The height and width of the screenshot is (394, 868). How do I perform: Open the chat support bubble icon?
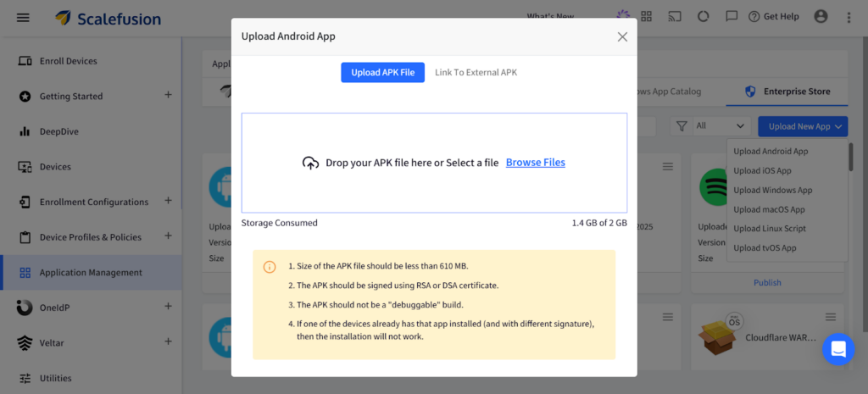(x=837, y=348)
